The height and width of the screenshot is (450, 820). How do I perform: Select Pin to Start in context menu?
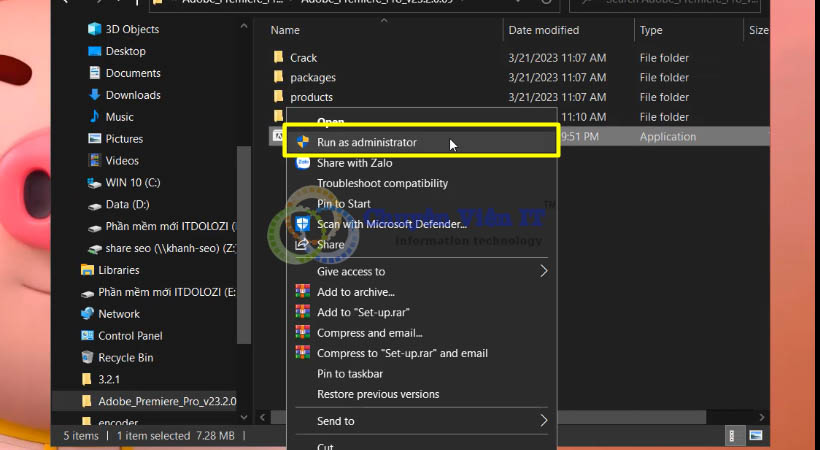pos(344,204)
